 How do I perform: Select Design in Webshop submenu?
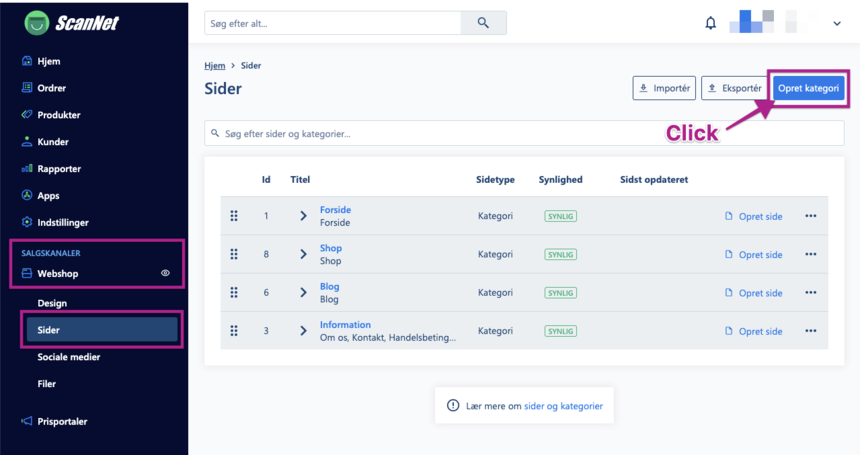click(x=52, y=303)
